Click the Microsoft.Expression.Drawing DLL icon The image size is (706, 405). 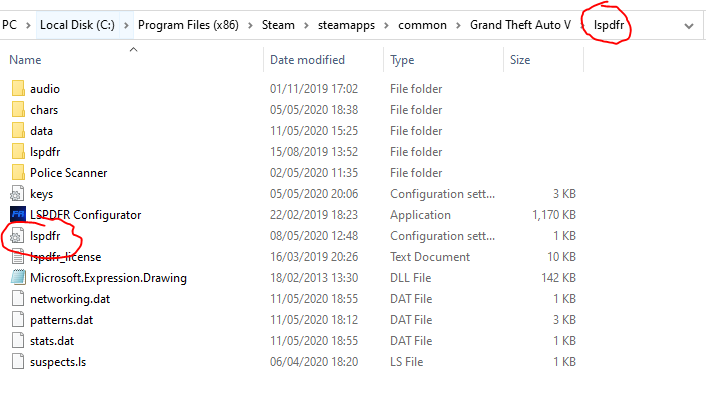[x=17, y=278]
